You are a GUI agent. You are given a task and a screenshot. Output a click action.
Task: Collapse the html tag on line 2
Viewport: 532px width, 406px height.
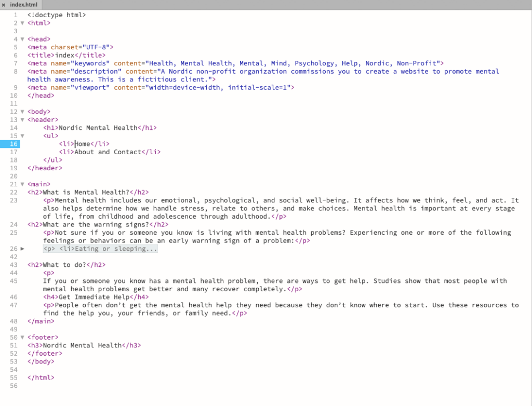[x=22, y=23]
